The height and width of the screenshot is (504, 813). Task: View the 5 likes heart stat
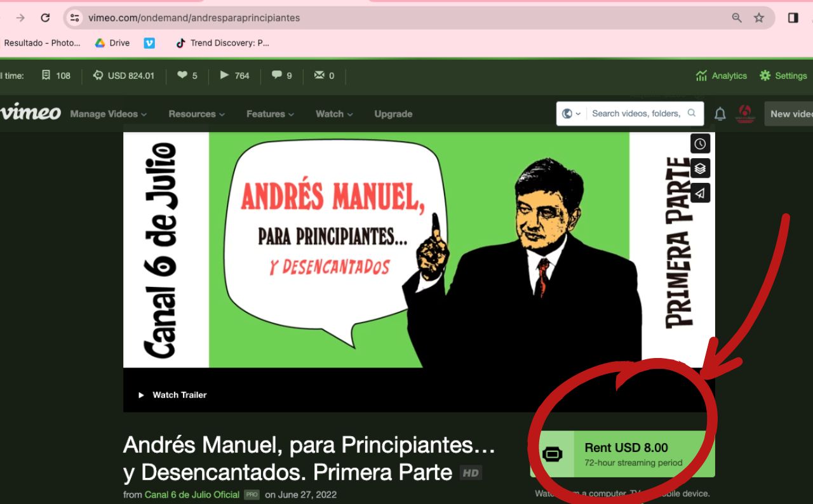[x=187, y=76]
